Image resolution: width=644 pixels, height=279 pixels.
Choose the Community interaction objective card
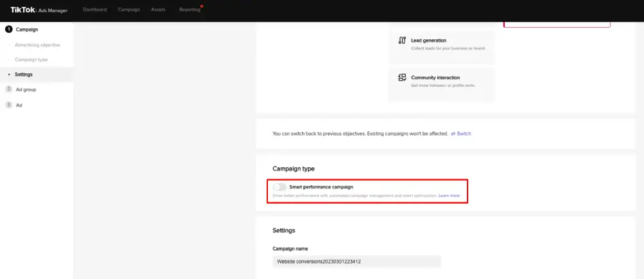click(442, 85)
